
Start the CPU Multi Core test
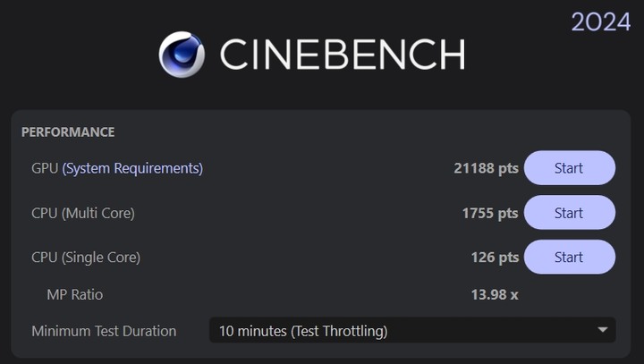(x=569, y=213)
